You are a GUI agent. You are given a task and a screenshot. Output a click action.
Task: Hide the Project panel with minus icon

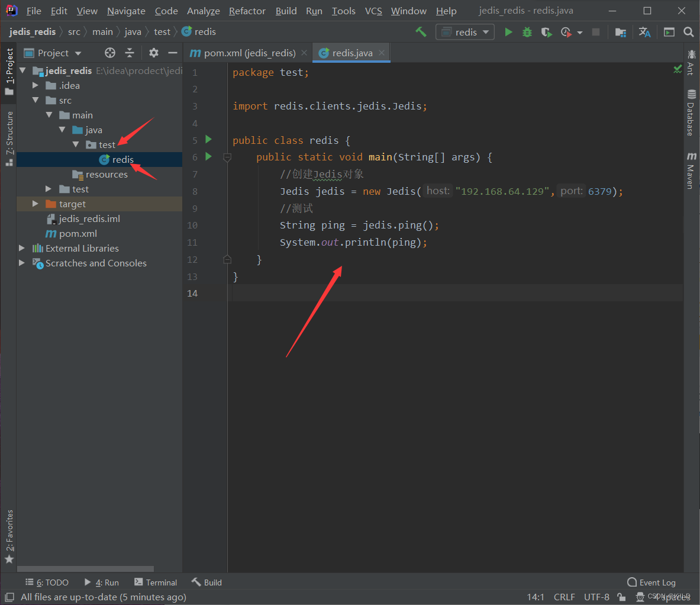(x=173, y=53)
